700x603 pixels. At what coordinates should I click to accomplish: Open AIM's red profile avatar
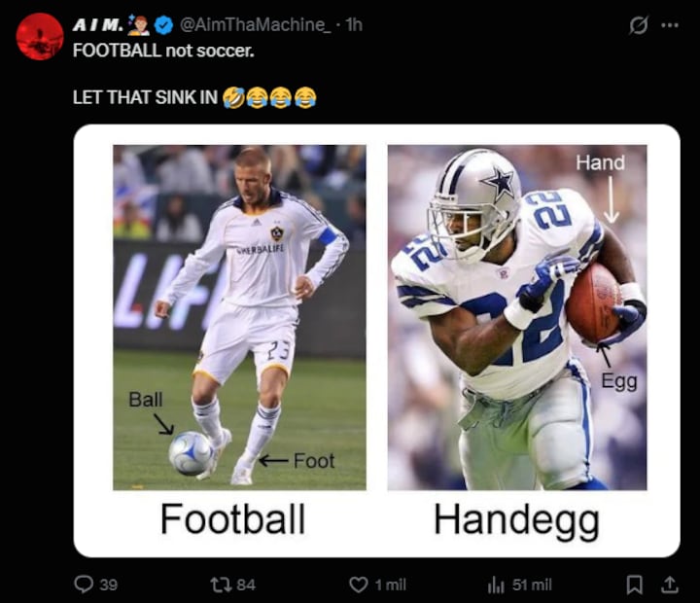[x=40, y=37]
